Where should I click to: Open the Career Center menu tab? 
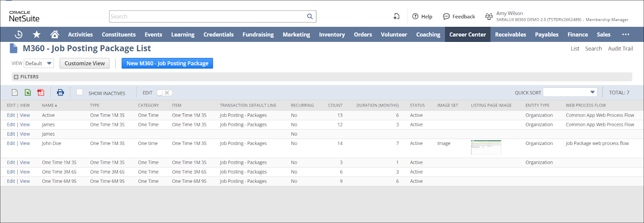467,35
